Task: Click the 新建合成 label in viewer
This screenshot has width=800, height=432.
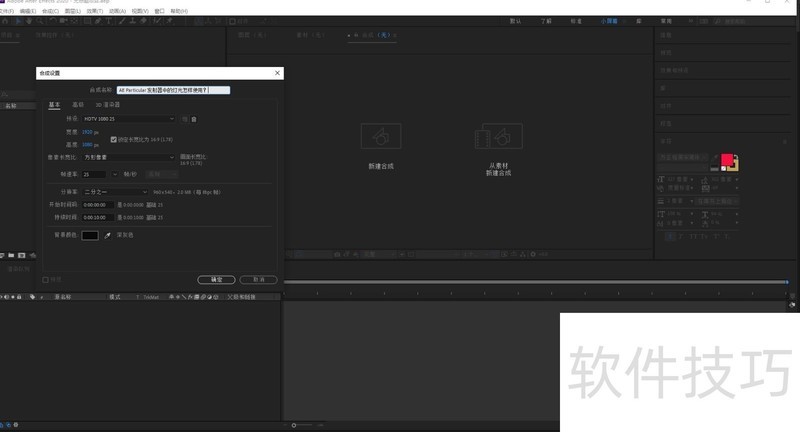Action: coord(381,166)
